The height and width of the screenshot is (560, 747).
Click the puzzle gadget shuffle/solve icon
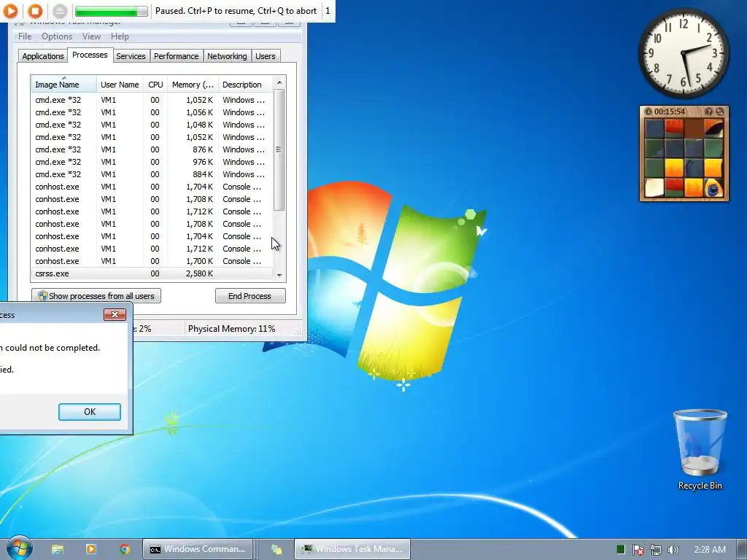(x=720, y=112)
